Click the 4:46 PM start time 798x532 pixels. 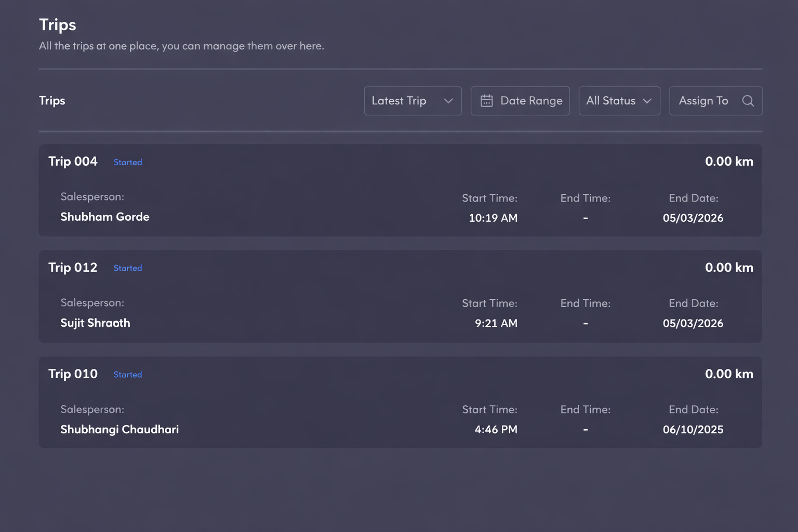pos(496,430)
